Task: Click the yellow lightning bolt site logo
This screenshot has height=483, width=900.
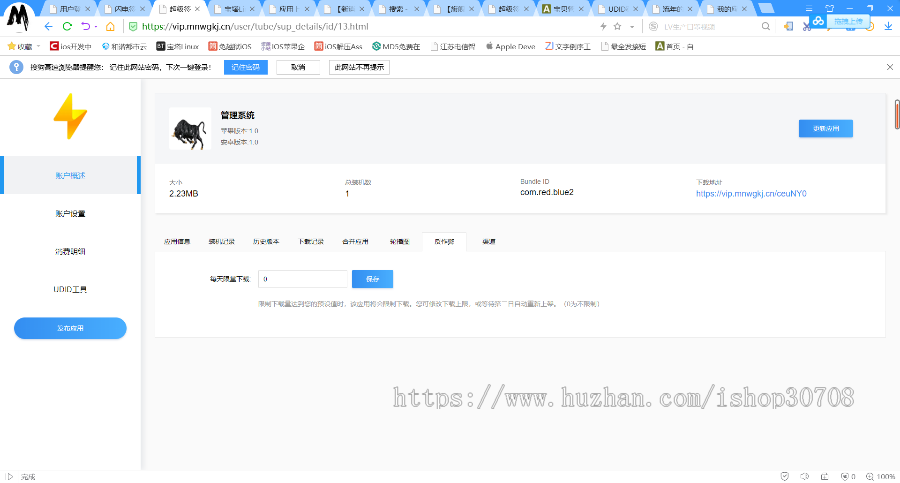Action: tap(70, 116)
